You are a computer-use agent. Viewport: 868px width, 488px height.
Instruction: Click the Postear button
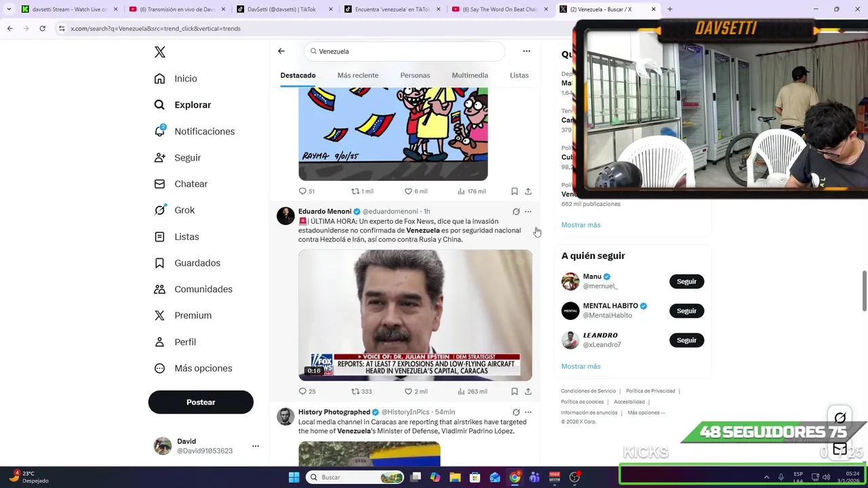click(201, 402)
